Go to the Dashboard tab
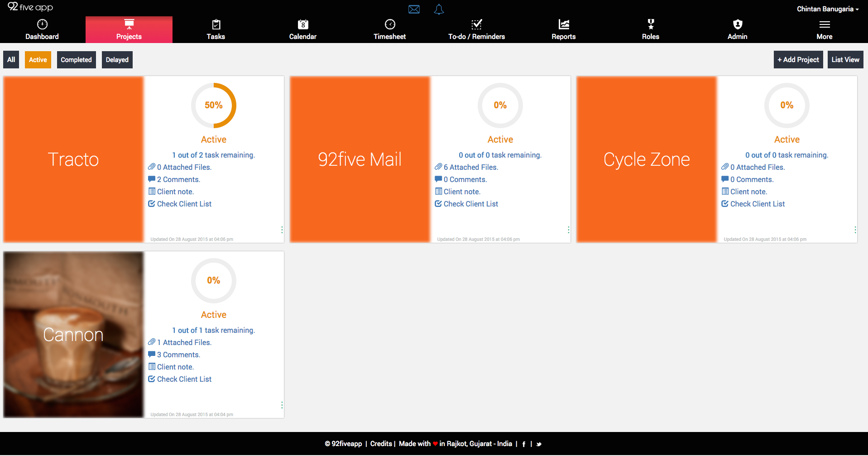Image resolution: width=868 pixels, height=456 pixels. tap(42, 30)
